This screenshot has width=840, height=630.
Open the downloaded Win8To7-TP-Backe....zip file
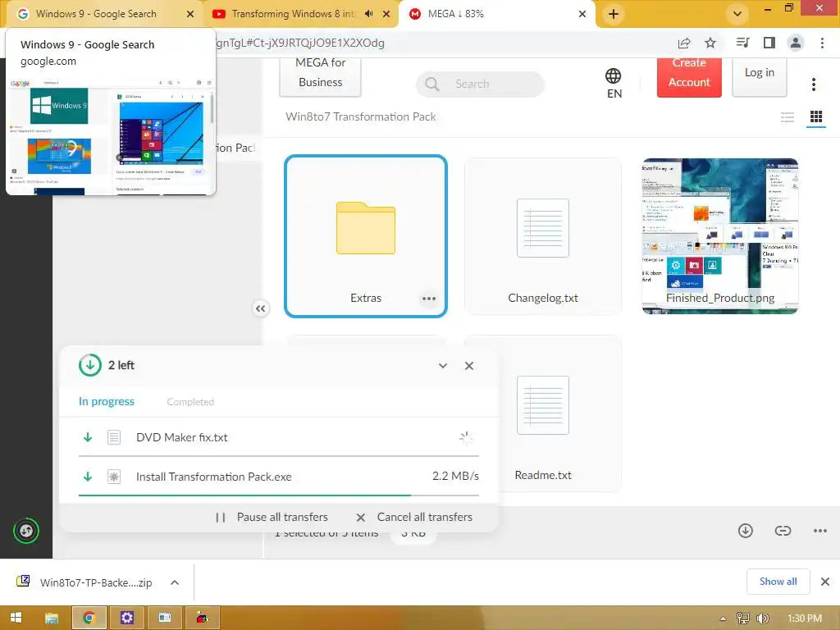(84, 582)
